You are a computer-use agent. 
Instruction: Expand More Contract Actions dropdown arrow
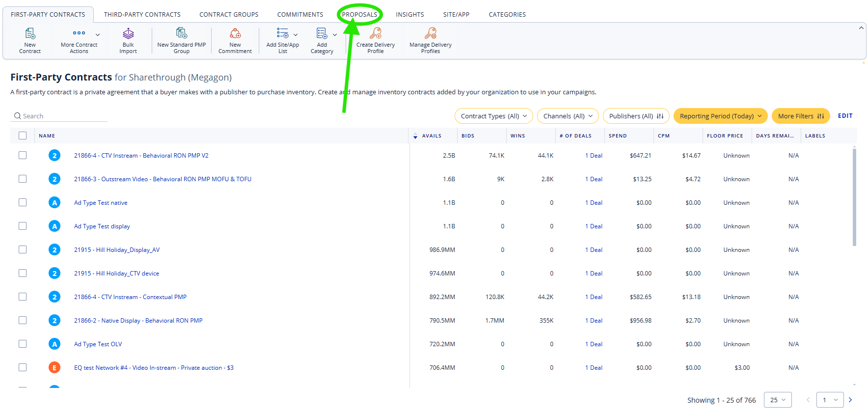coord(98,35)
